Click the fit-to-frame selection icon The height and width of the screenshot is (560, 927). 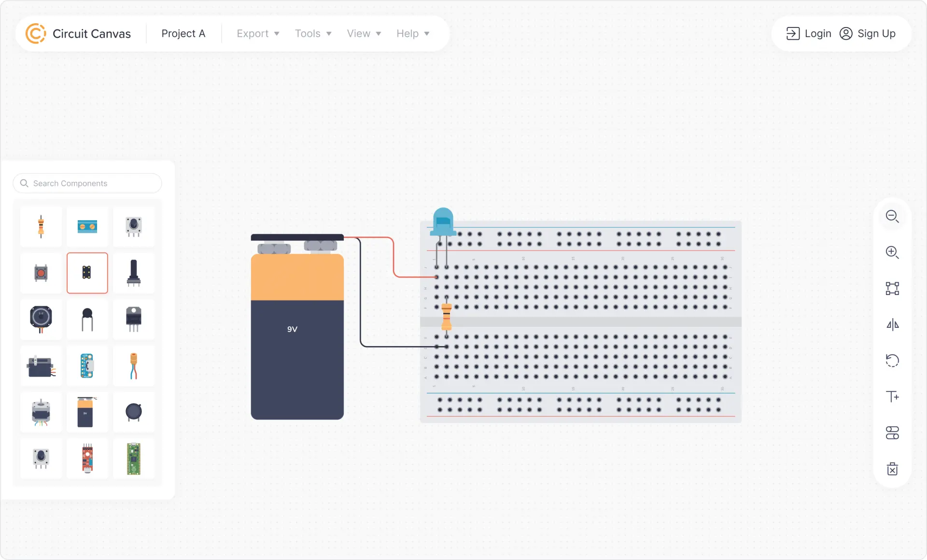pos(892,288)
